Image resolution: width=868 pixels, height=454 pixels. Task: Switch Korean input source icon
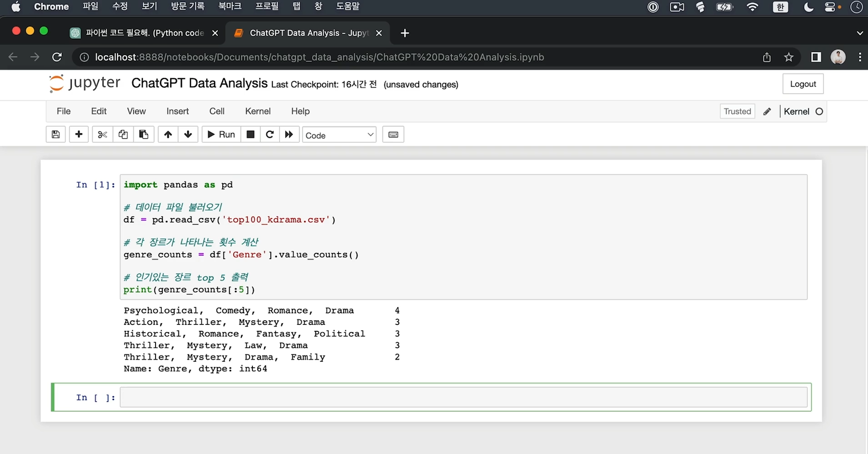780,7
